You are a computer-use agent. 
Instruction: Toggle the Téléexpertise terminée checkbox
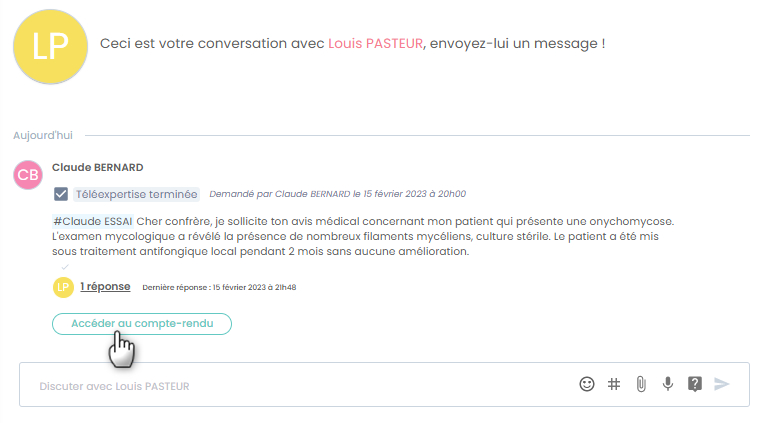tap(61, 194)
